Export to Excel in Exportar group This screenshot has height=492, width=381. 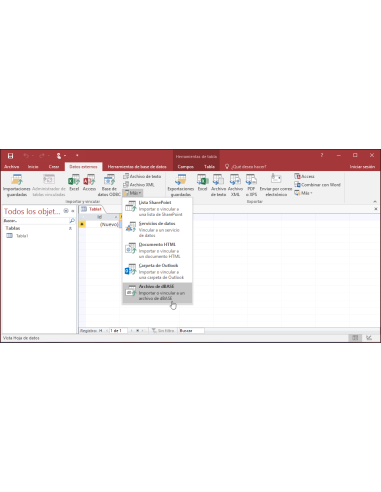pos(202,183)
